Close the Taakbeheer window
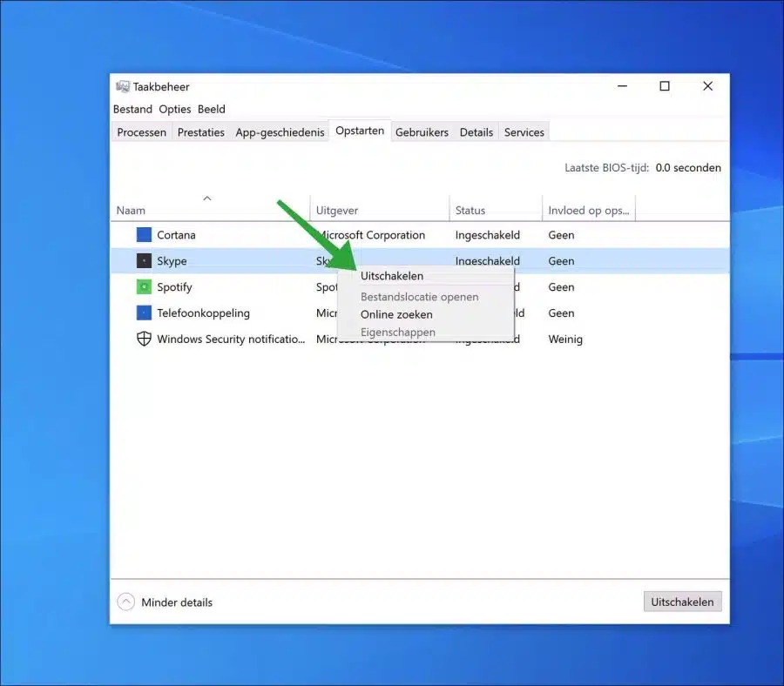This screenshot has width=784, height=686. tap(707, 86)
